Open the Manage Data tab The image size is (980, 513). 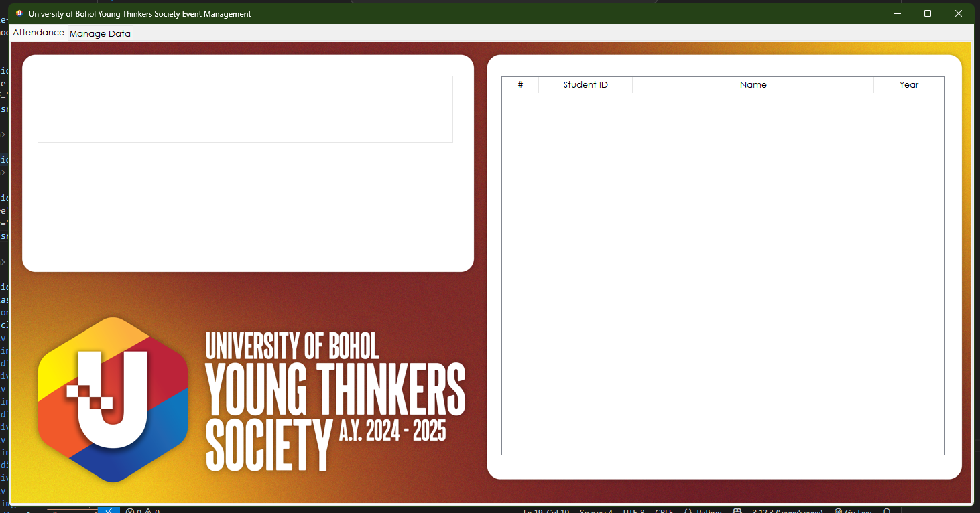coord(100,33)
